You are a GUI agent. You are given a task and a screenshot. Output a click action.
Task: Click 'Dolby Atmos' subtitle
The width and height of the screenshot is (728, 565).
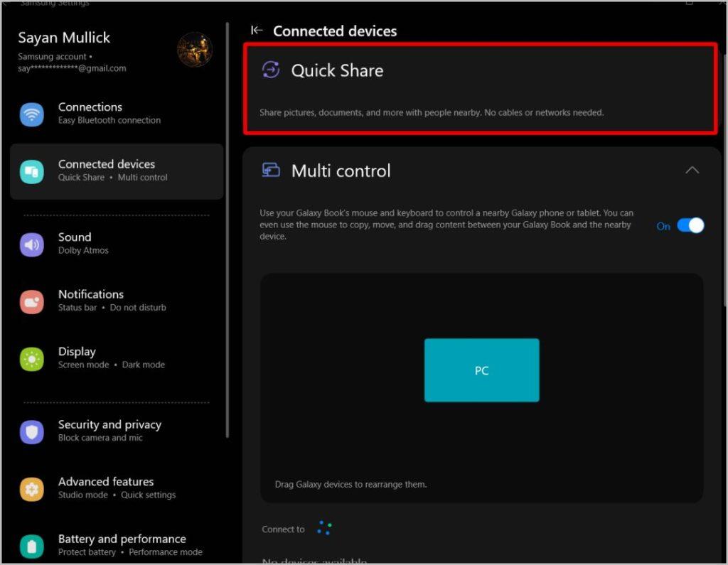[83, 250]
